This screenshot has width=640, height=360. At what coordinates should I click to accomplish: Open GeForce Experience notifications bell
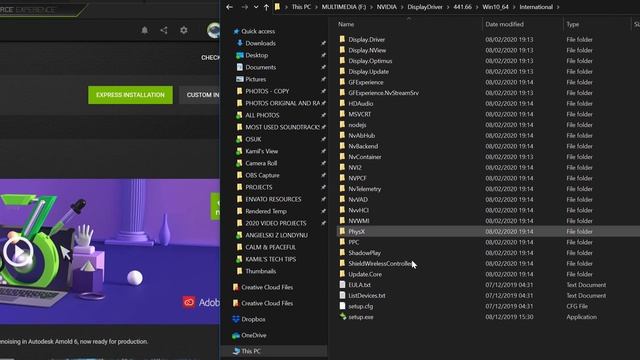coord(144,30)
